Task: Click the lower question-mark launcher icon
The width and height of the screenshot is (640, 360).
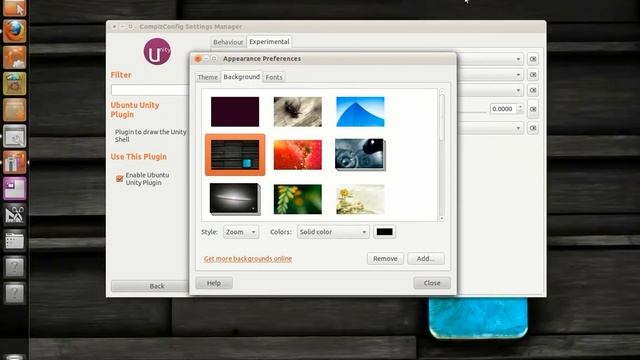Action: click(15, 293)
